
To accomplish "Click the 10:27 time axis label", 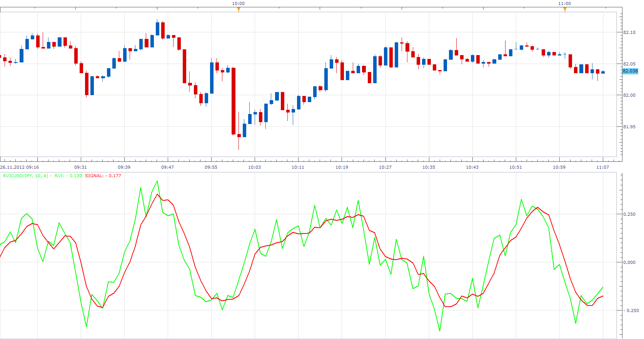I will 385,167.
